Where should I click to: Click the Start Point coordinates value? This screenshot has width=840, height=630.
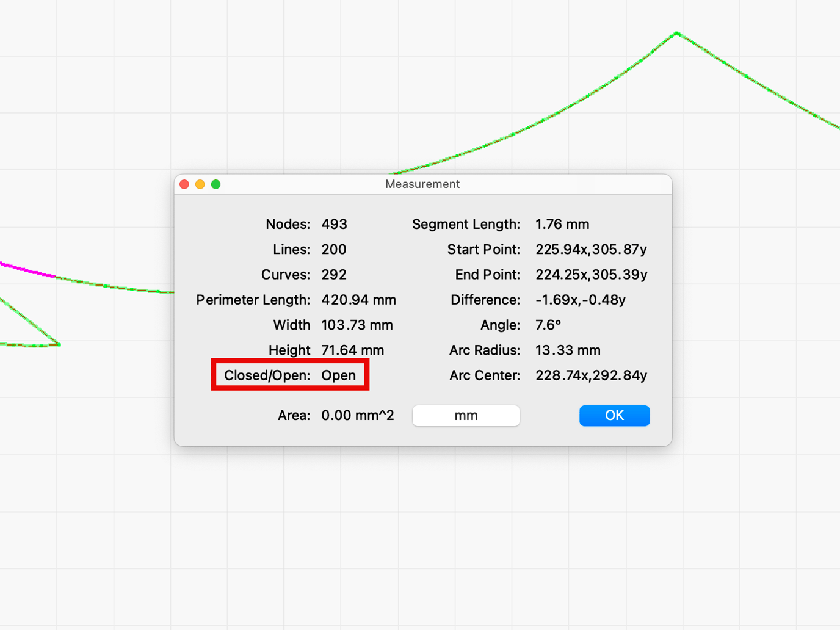click(x=591, y=249)
